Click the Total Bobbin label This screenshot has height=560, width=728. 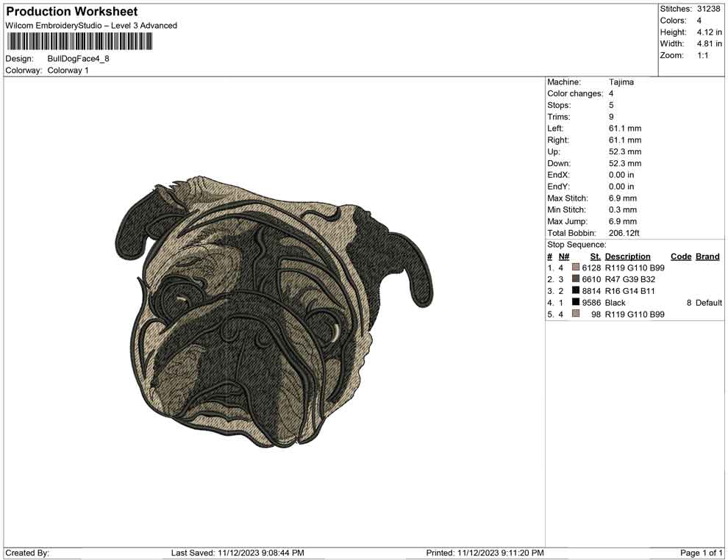point(571,233)
